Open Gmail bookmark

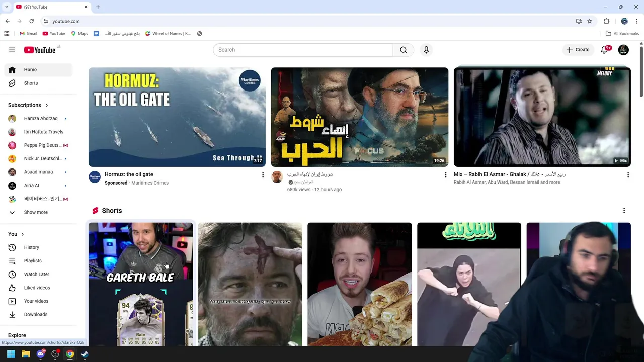[28, 34]
